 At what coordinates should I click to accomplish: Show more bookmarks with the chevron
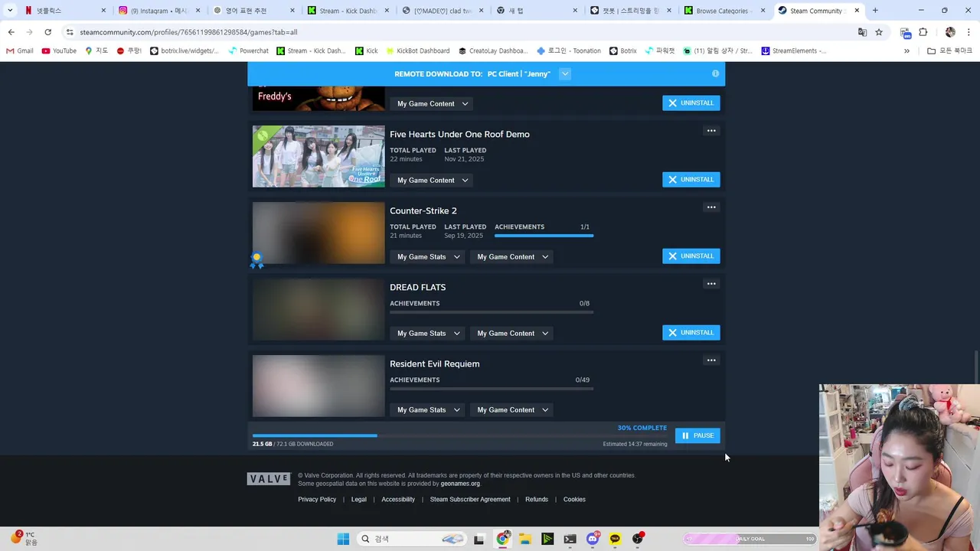pos(906,51)
